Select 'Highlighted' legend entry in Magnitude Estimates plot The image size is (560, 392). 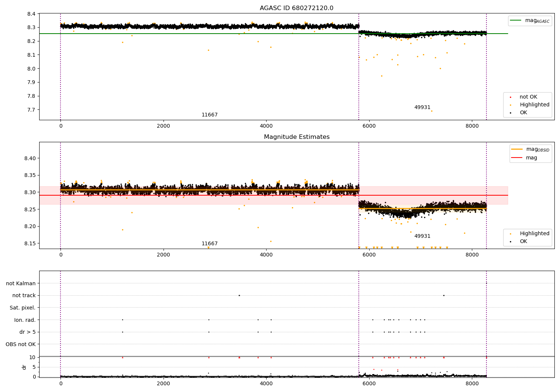(x=535, y=234)
